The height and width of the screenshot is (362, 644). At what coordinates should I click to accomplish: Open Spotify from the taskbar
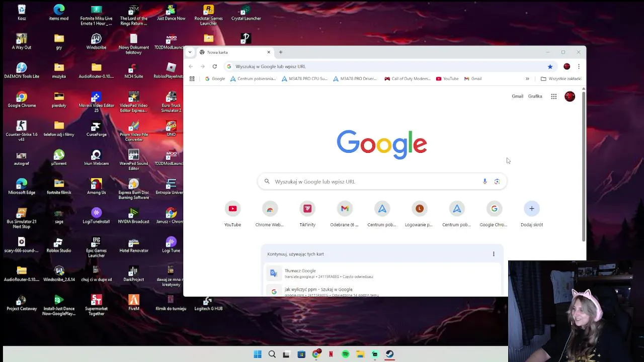pyautogui.click(x=346, y=354)
